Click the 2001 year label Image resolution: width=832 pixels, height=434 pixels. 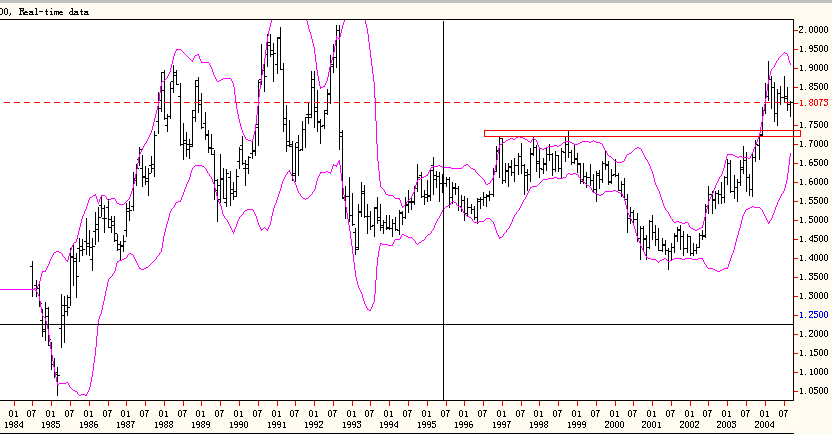[651, 424]
